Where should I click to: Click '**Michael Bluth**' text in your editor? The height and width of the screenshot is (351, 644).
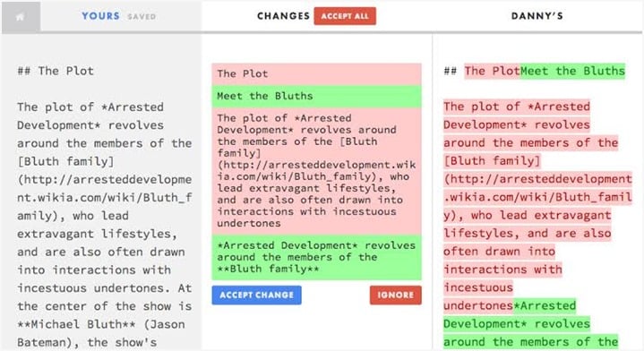pos(76,324)
